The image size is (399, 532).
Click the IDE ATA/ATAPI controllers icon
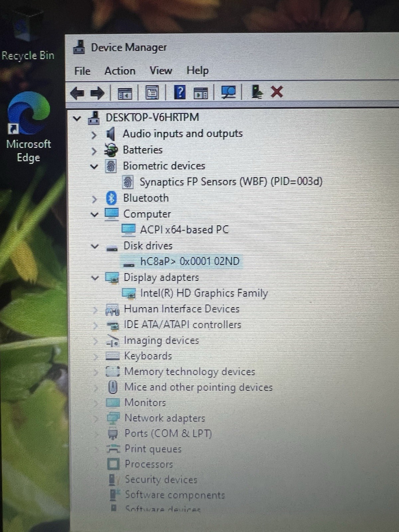point(113,326)
